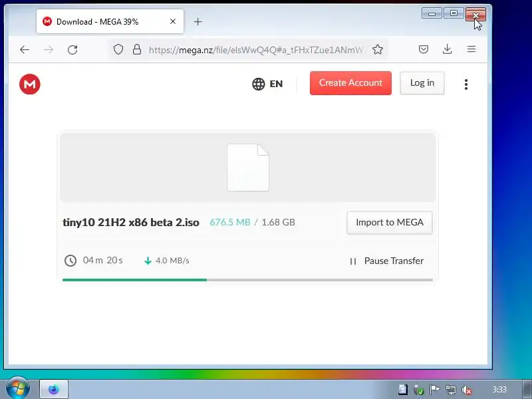Click the Log in button

pos(422,83)
